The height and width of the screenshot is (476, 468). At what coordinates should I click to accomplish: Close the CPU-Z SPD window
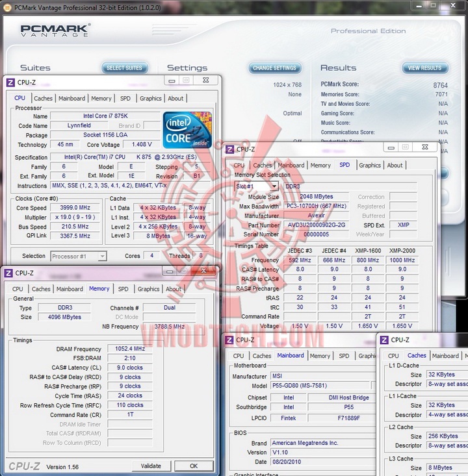pos(425,147)
